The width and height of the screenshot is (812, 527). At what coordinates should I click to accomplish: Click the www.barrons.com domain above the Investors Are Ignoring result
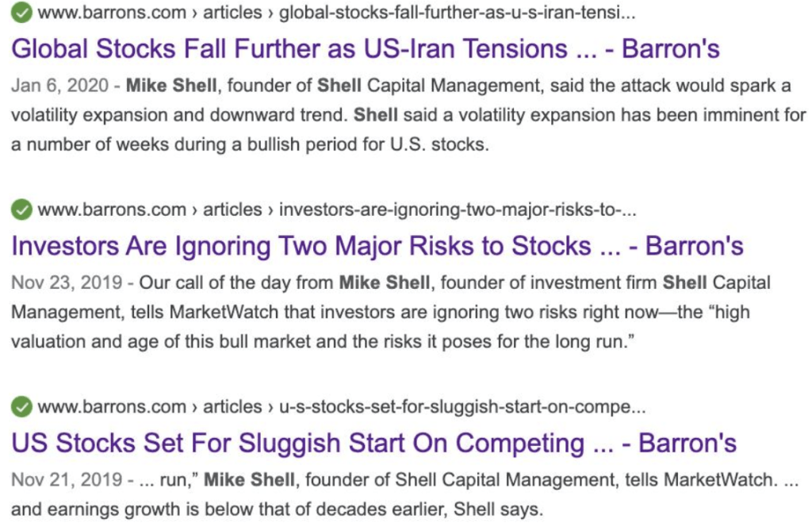pyautogui.click(x=112, y=210)
